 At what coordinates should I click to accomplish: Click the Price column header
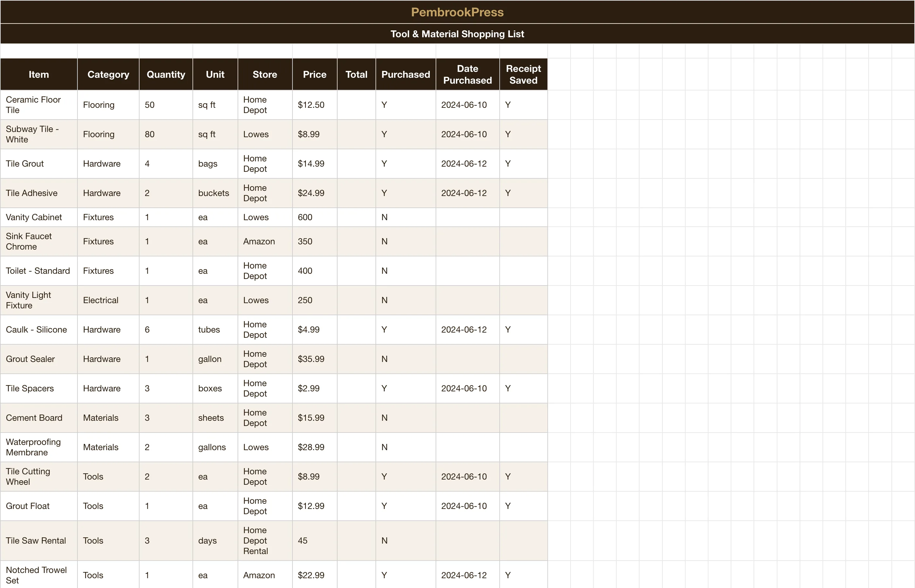point(315,74)
